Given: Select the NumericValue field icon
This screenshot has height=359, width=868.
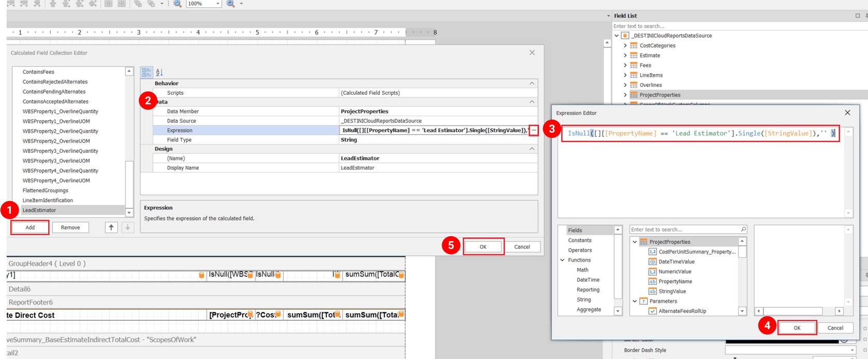Looking at the screenshot, I should click(652, 271).
